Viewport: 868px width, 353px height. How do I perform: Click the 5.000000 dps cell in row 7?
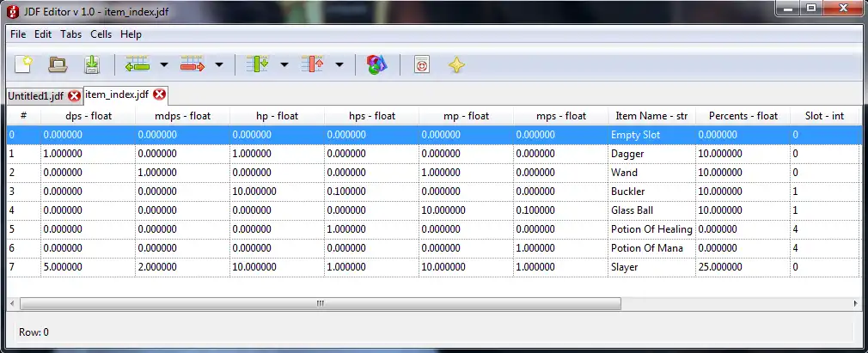click(x=88, y=267)
